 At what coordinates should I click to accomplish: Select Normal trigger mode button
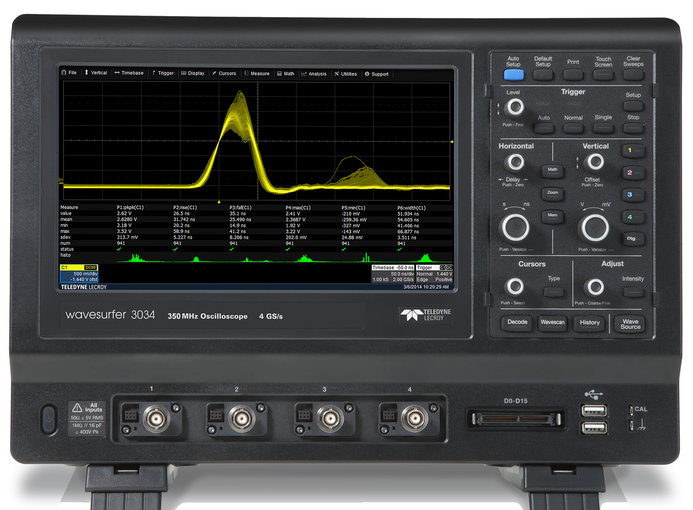[x=573, y=129]
